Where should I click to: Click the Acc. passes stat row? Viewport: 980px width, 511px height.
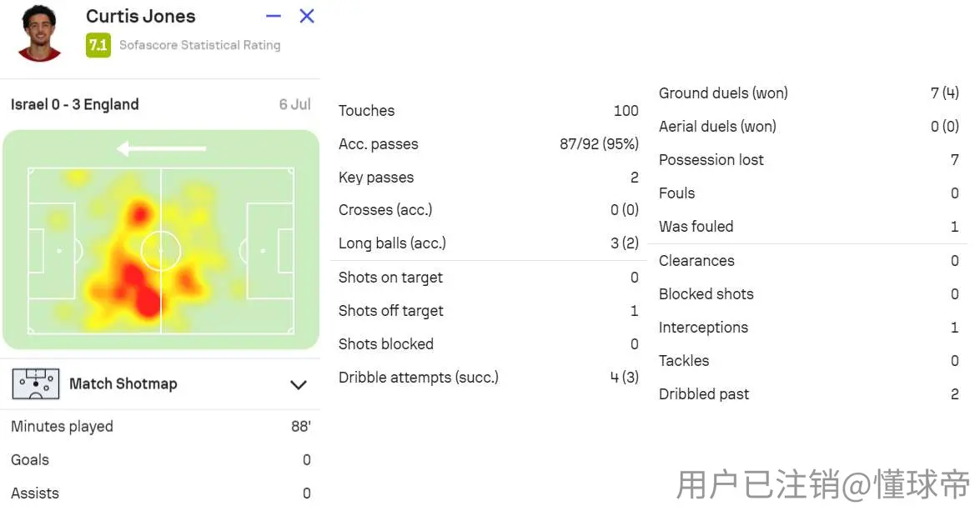coord(488,144)
